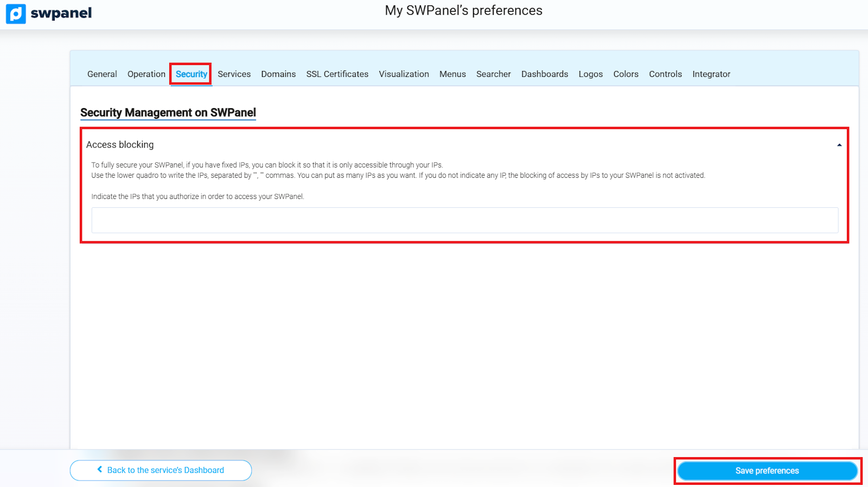The width and height of the screenshot is (868, 487).
Task: Switch to the Logos tab
Action: [x=590, y=74]
